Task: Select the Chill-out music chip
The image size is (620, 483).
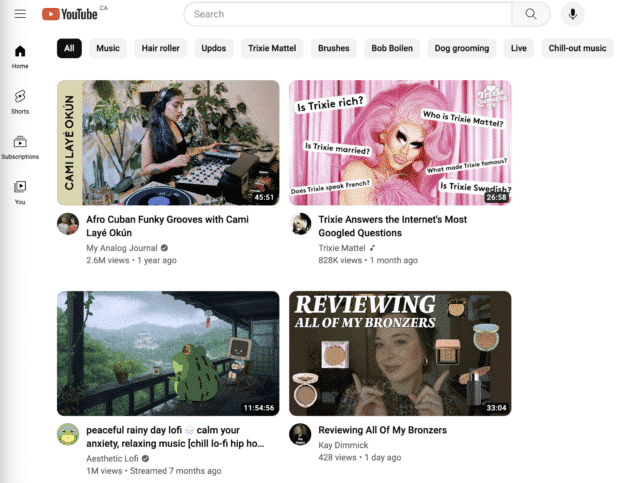Action: (577, 48)
